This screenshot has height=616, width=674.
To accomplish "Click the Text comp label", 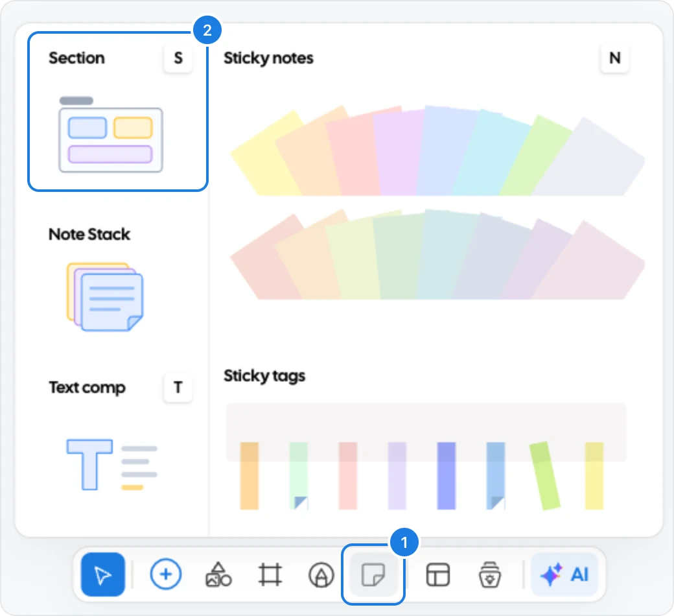I will (x=87, y=388).
